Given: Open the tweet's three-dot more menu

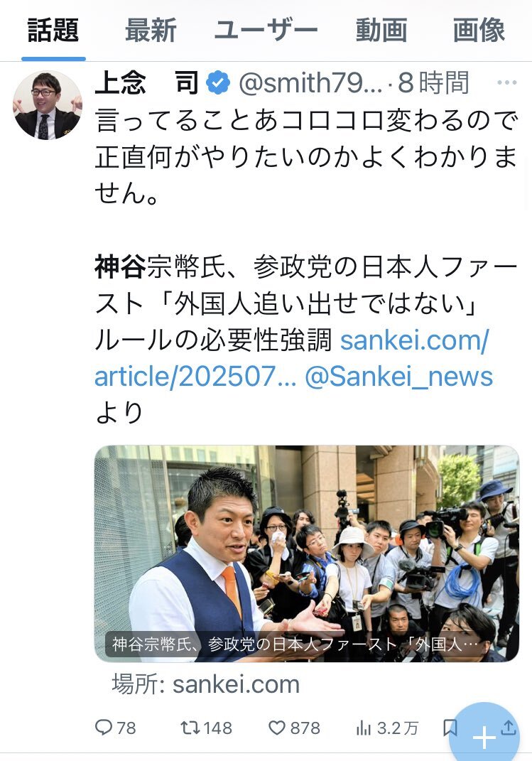Looking at the screenshot, I should [506, 82].
